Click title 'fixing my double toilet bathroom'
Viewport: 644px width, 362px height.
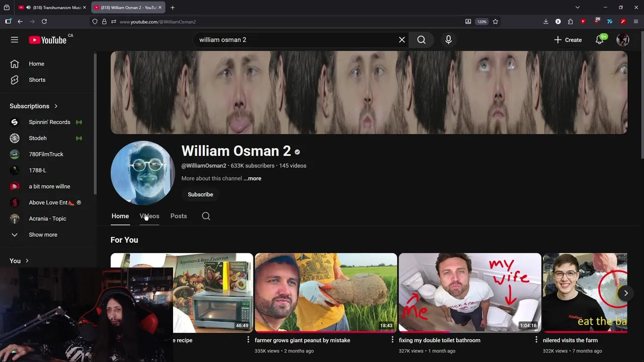(440, 340)
